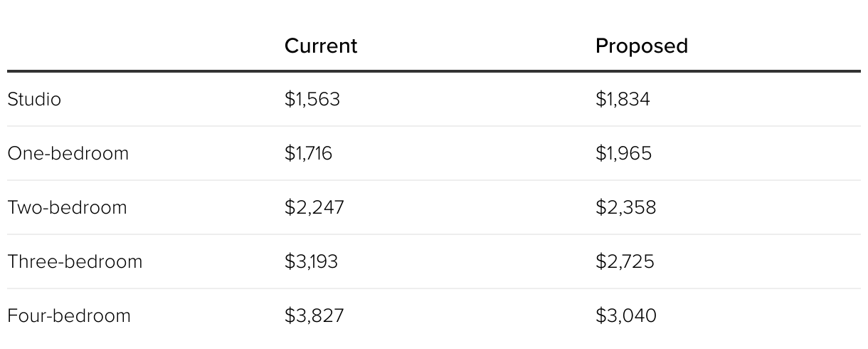The height and width of the screenshot is (349, 868).
Task: Select the Two-bedroom row label
Action: pyautogui.click(x=68, y=207)
